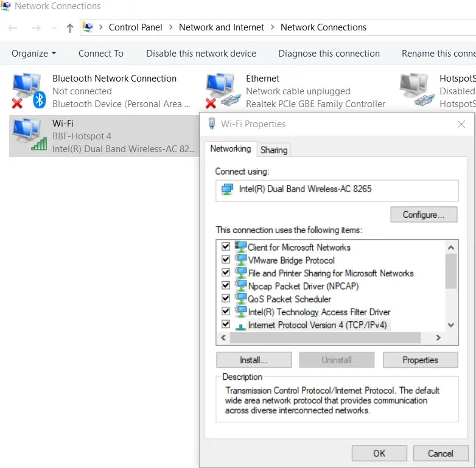The image size is (476, 468).
Task: Click the Cancel button
Action: pyautogui.click(x=441, y=453)
